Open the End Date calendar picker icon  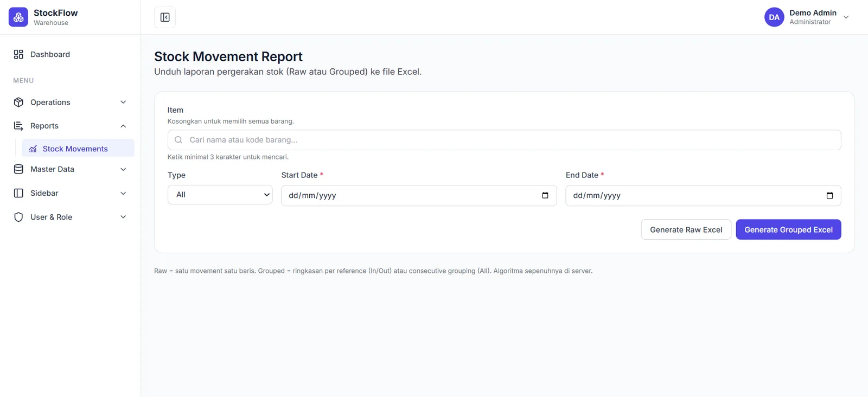[x=829, y=195]
